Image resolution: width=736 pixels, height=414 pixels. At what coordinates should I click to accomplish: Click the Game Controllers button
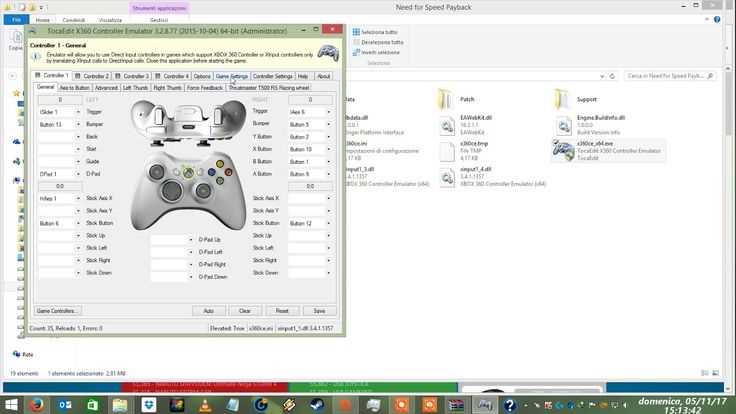pos(56,311)
